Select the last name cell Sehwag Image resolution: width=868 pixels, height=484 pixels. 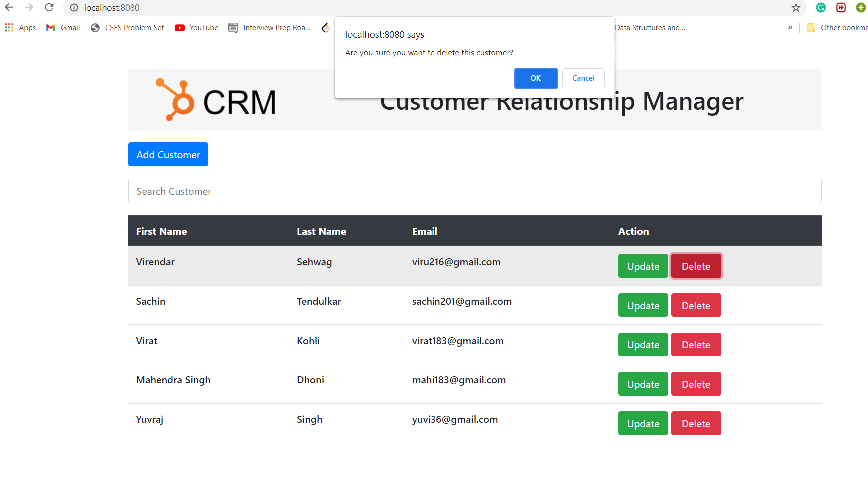(x=314, y=262)
